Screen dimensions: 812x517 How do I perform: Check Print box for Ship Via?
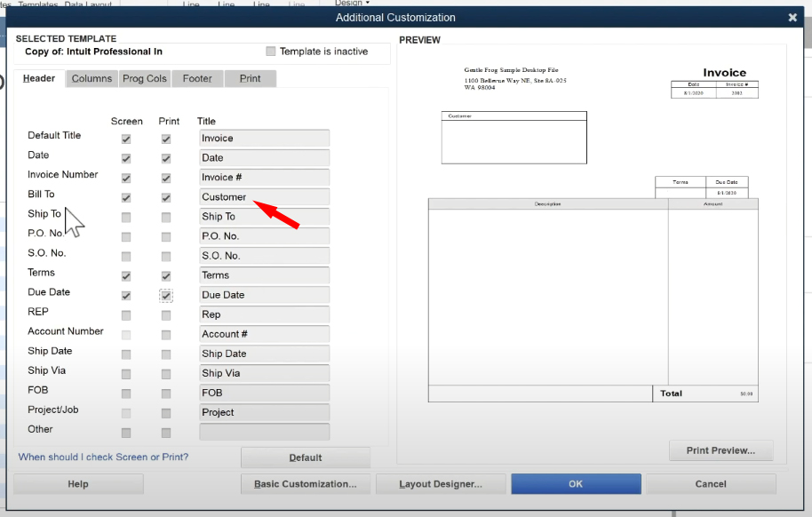(x=166, y=374)
